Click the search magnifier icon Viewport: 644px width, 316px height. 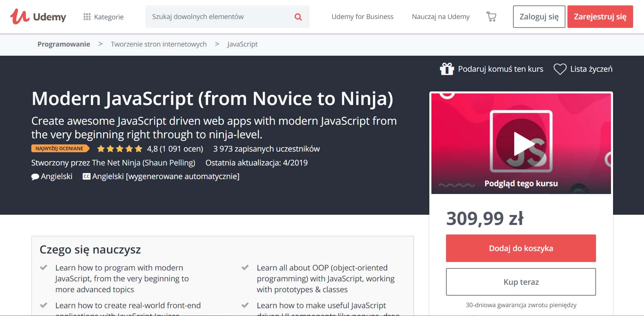click(x=298, y=17)
